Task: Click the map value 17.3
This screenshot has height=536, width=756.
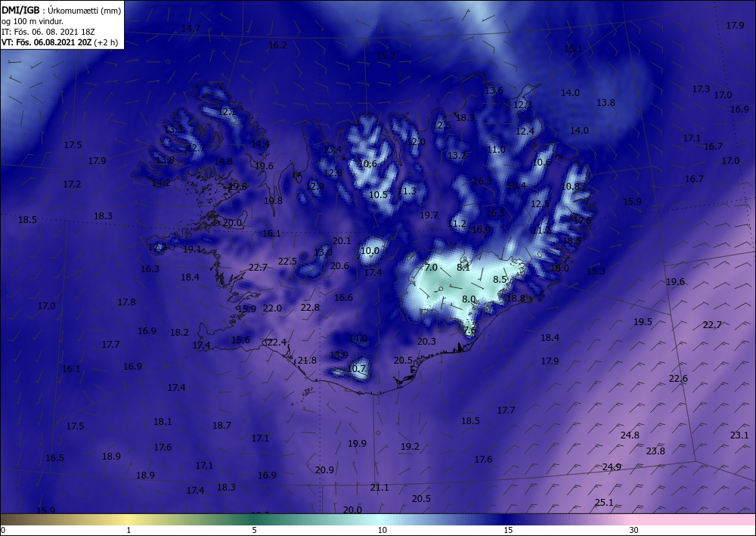Action: pyautogui.click(x=701, y=88)
